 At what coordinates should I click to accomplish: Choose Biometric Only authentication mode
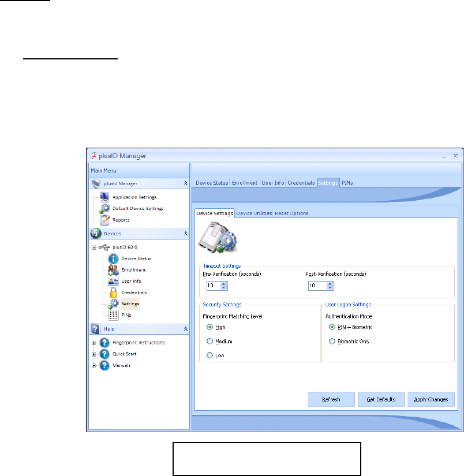(332, 341)
